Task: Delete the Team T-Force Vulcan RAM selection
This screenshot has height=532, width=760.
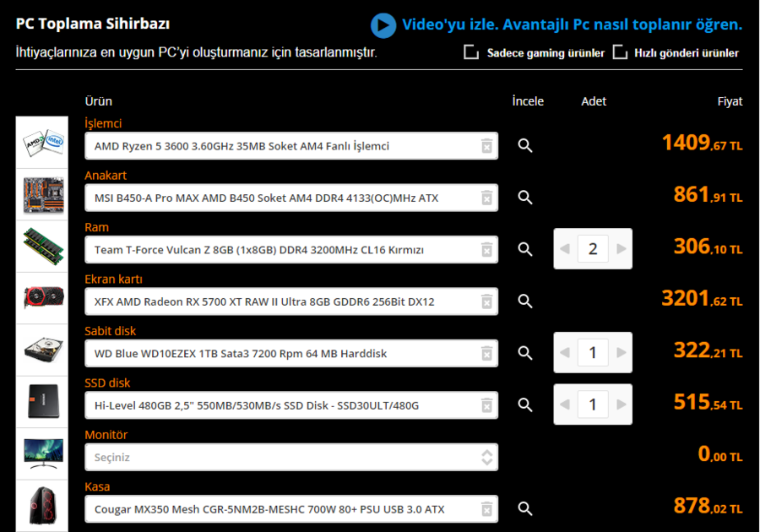Action: coord(486,249)
